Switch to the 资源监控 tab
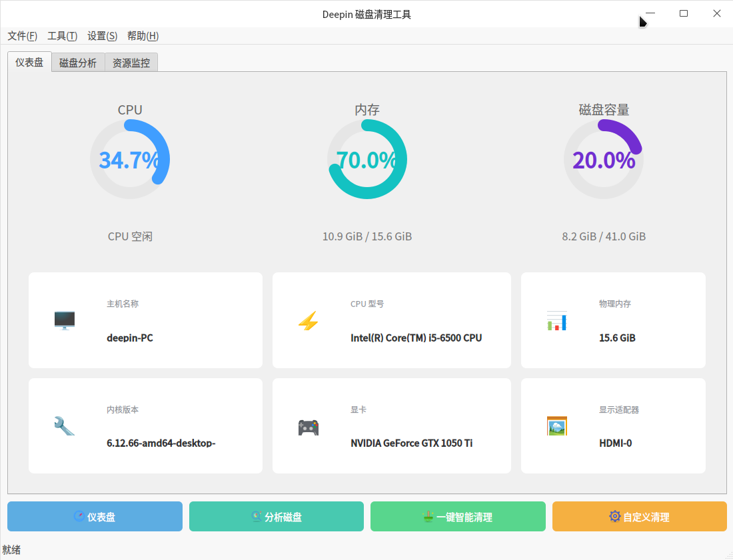The height and width of the screenshot is (560, 733). [x=131, y=62]
